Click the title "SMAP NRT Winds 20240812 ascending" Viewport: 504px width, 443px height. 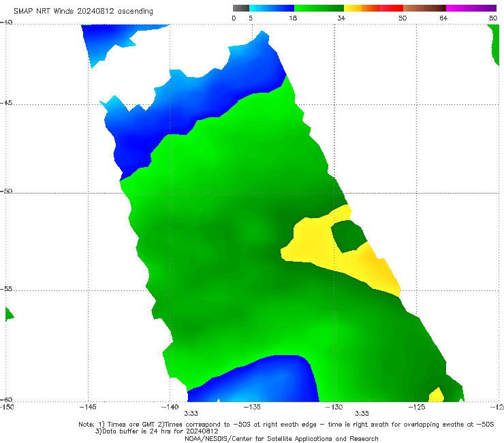[83, 12]
